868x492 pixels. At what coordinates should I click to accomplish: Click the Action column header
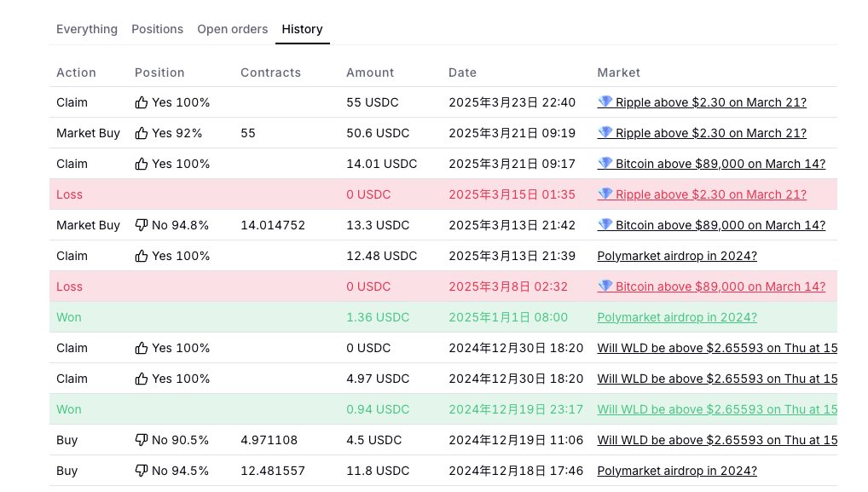(77, 72)
